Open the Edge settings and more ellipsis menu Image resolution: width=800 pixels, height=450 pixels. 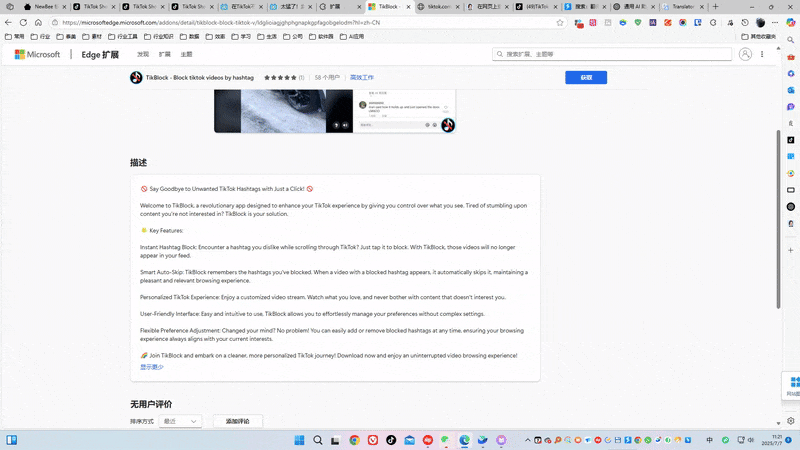click(775, 22)
